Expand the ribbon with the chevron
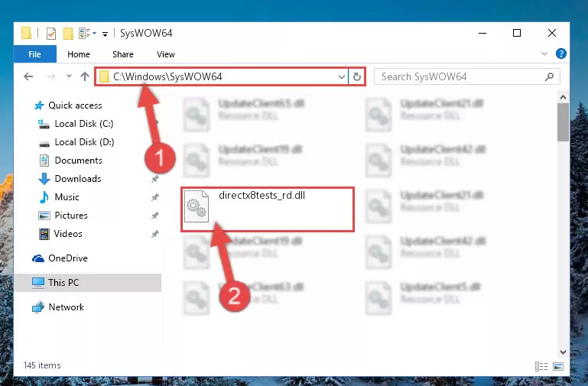The width and height of the screenshot is (588, 386). pos(544,54)
